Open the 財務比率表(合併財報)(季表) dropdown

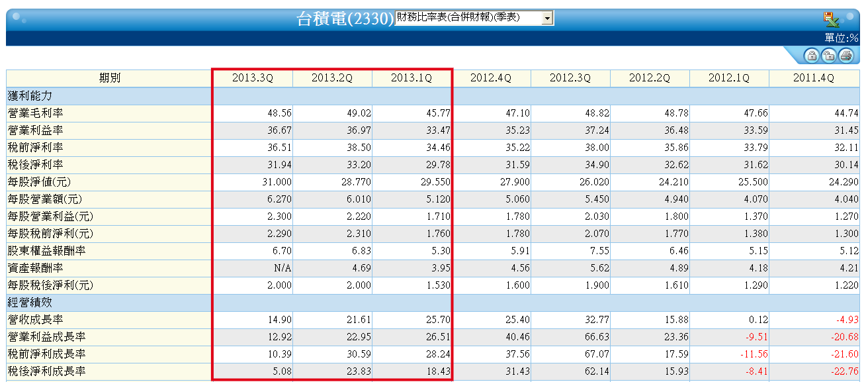point(474,18)
